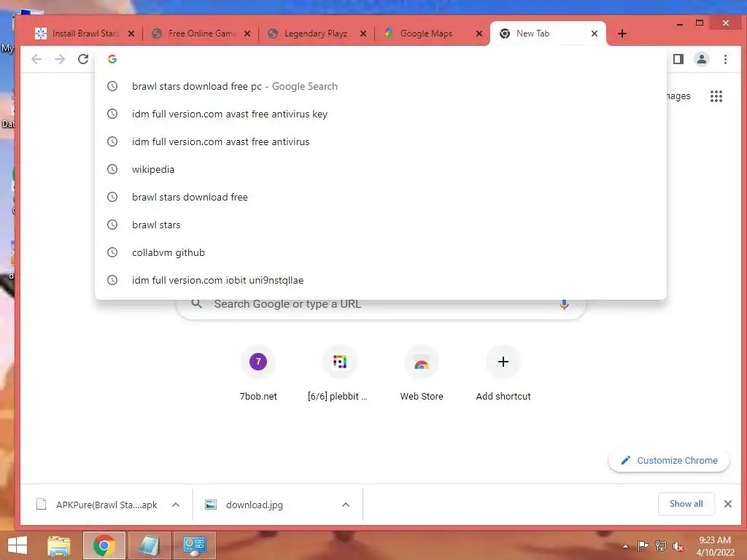Switch to the Install Brawl Stars tab

click(x=79, y=34)
